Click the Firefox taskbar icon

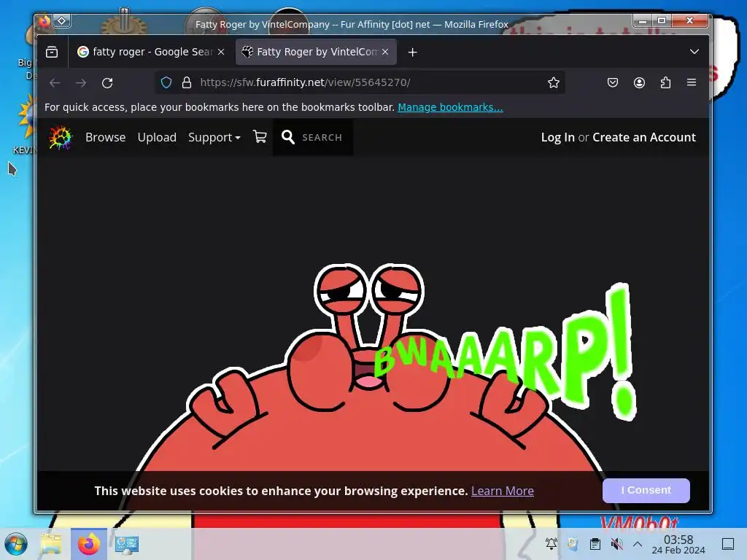tap(88, 544)
